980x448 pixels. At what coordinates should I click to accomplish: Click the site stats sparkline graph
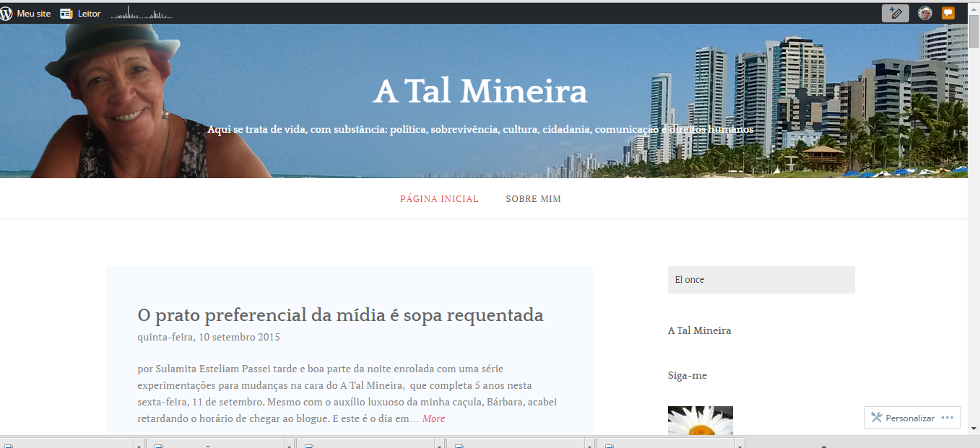tap(142, 13)
